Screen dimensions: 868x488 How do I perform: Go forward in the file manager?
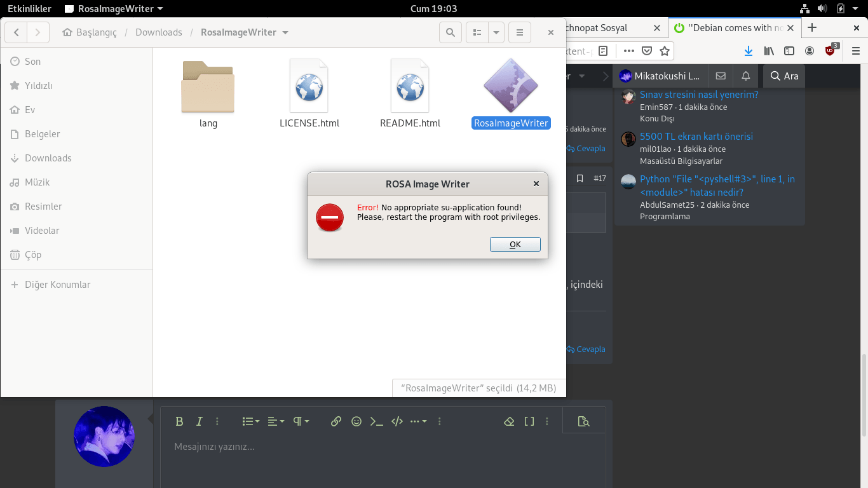[38, 32]
